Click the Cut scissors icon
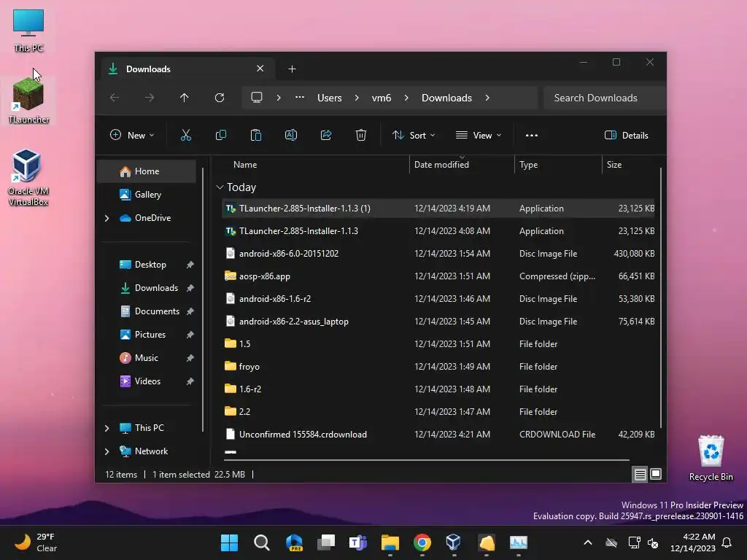Viewport: 747px width, 560px height. (186, 135)
